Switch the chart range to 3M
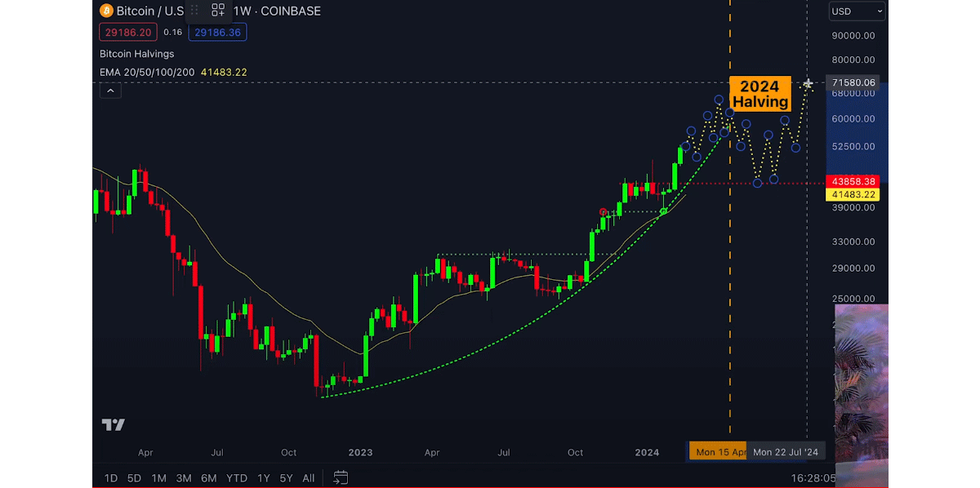This screenshot has height=488, width=980. coord(184,478)
